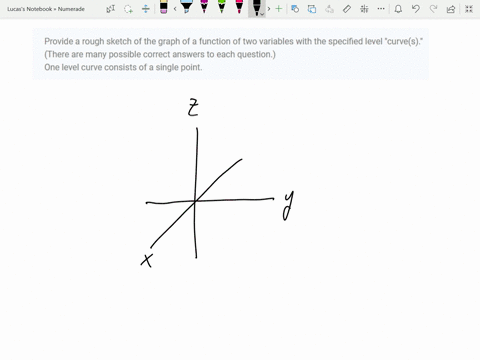This screenshot has height=360, width=480.
Task: Click the ink to shape icon
Action: pos(312,9)
